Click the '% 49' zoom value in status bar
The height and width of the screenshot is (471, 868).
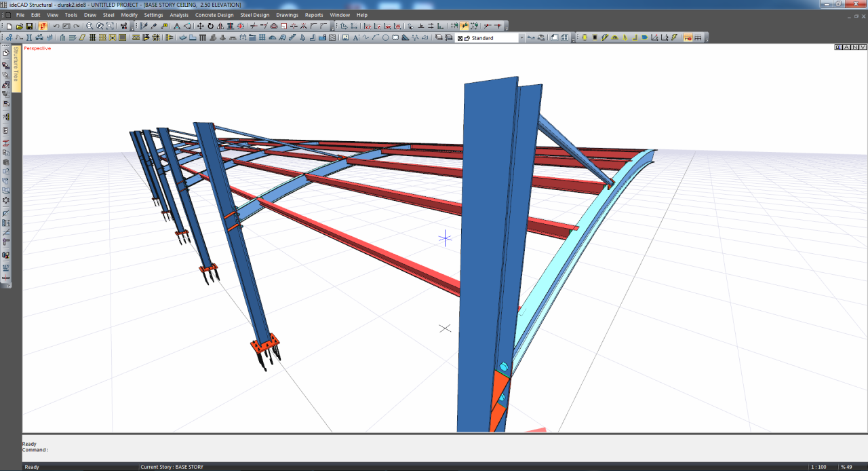point(846,467)
